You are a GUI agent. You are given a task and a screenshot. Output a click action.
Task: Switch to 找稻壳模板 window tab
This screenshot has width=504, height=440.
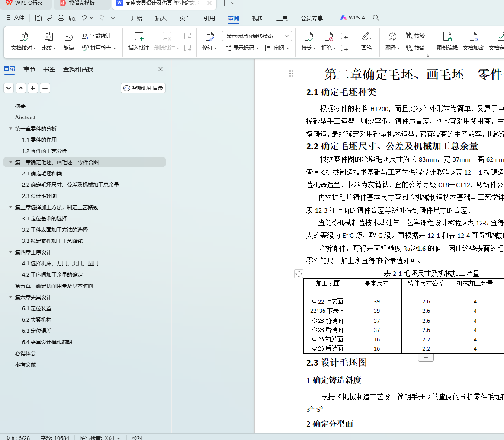pyautogui.click(x=81, y=3)
